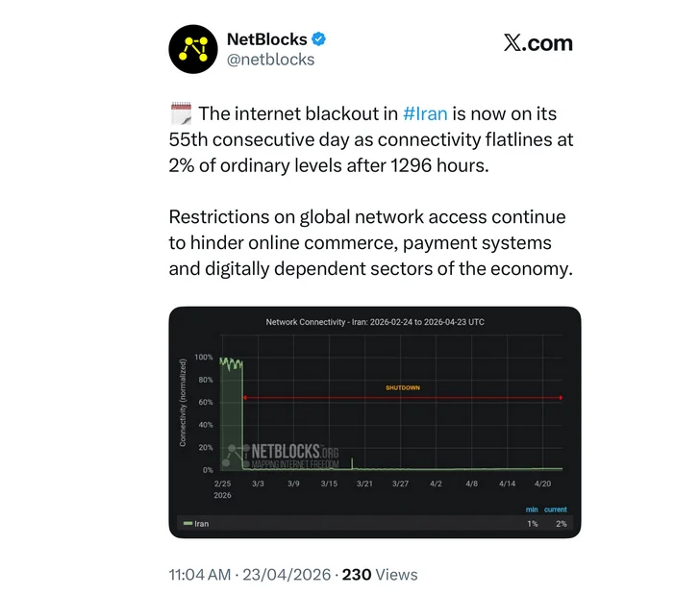
Task: Open the tweet timestamp 11:04 AM
Action: pyautogui.click(x=200, y=575)
